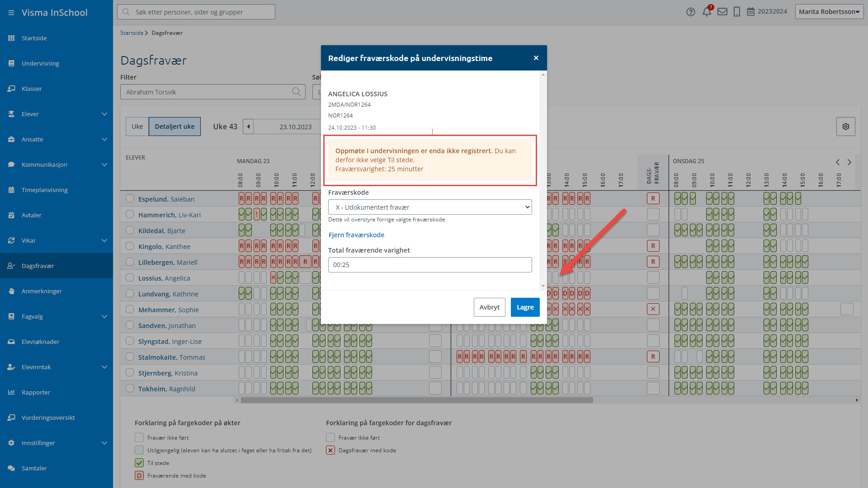This screenshot has height=488, width=868.
Task: Click Espelund day absence R box
Action: click(x=653, y=198)
